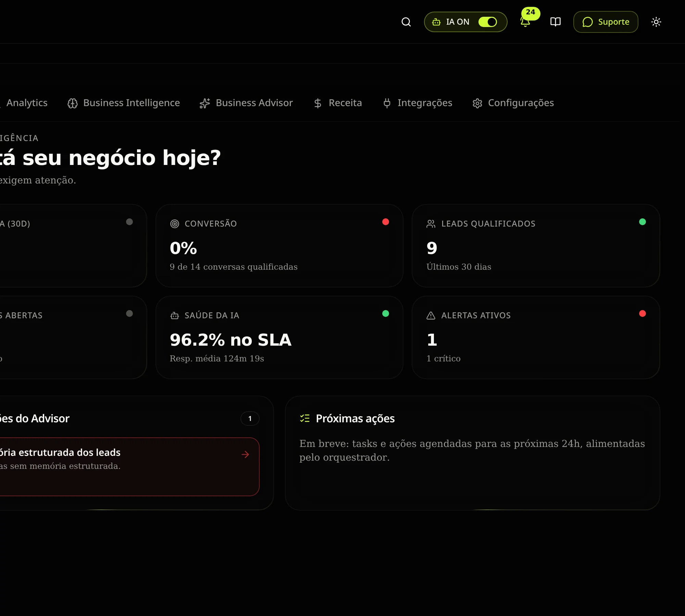
Task: Click the robot icon on Saúde da IA
Action: point(175,316)
